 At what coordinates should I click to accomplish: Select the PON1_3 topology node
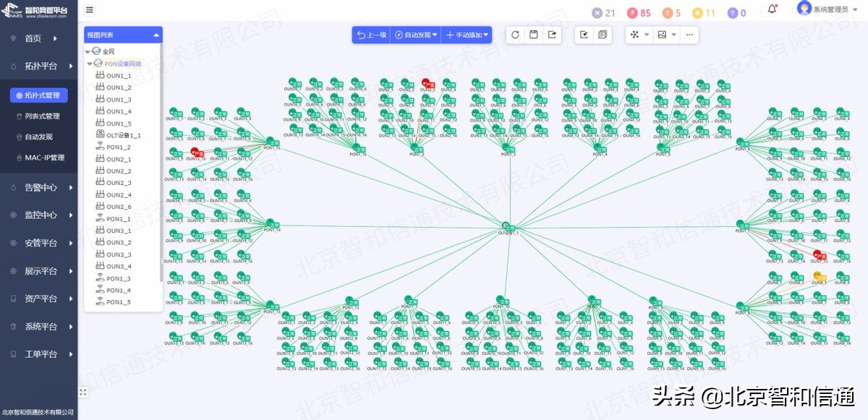pos(507,149)
